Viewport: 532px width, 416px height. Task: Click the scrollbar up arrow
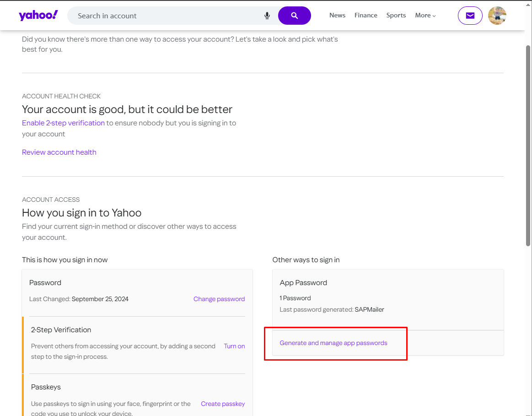point(528,5)
